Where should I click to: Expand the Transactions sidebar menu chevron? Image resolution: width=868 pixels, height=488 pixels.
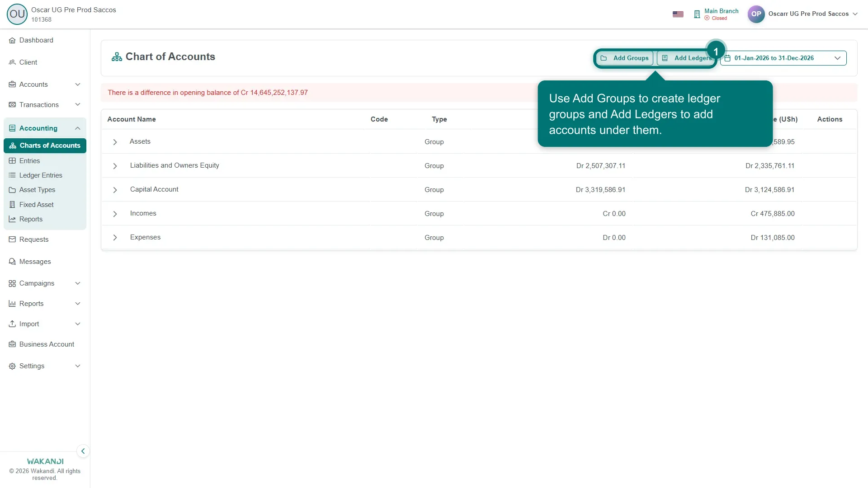tap(78, 105)
